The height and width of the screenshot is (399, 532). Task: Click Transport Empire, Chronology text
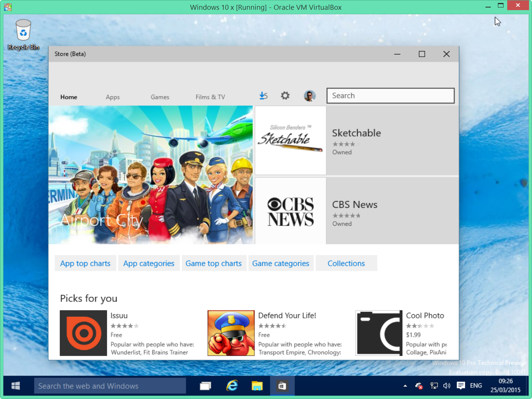point(300,352)
